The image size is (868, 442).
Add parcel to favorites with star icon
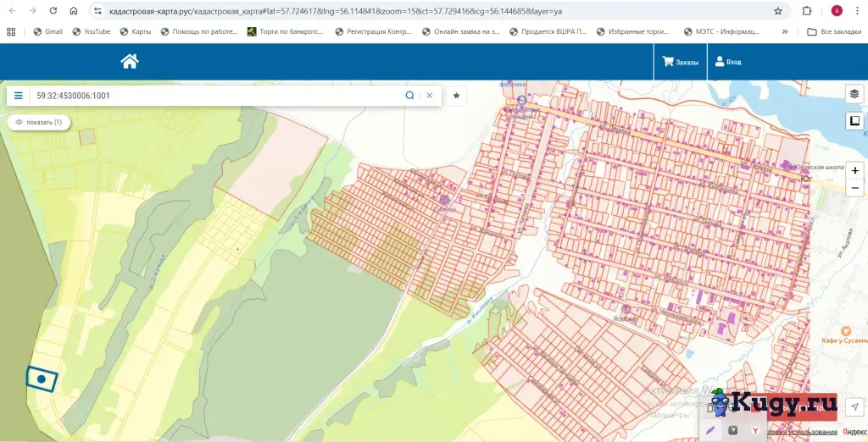[x=456, y=96]
